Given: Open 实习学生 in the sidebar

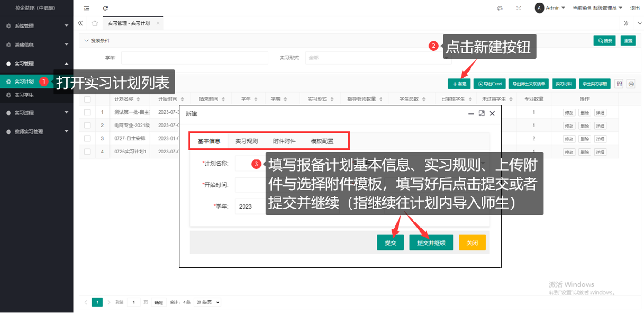Looking at the screenshot, I should click(24, 95).
